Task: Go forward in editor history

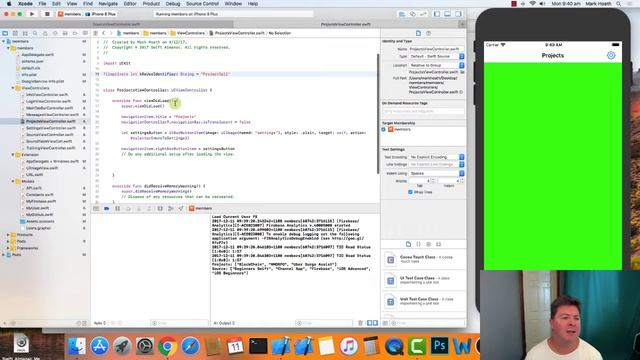Action: (x=111, y=33)
